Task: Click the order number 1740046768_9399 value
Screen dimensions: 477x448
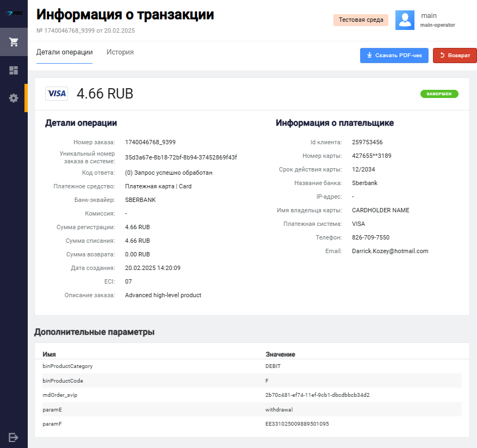Action: (150, 142)
